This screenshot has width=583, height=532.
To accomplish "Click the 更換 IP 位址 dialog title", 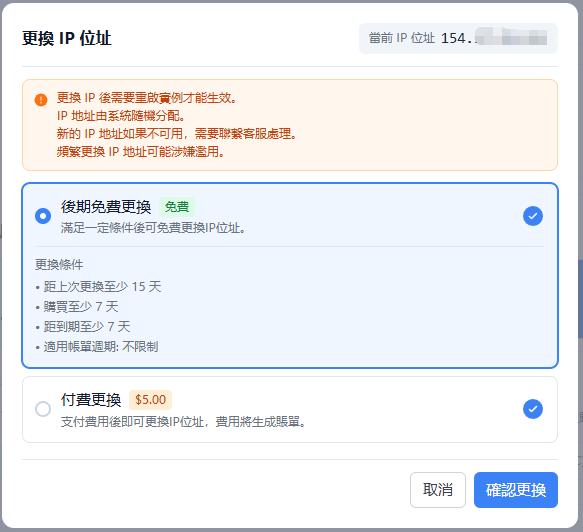I will (x=67, y=38).
